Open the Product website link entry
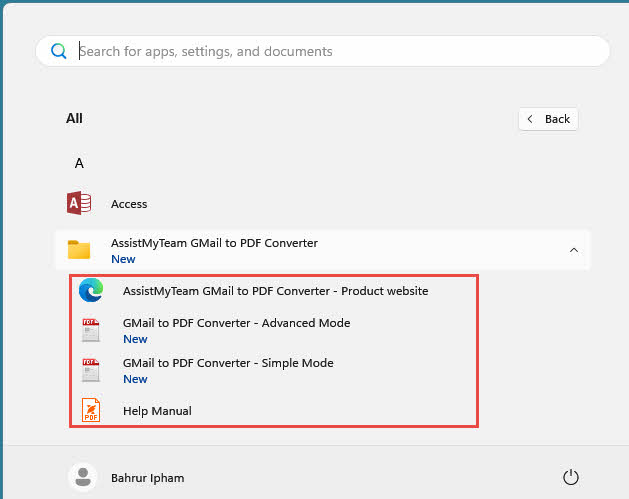 (x=275, y=291)
